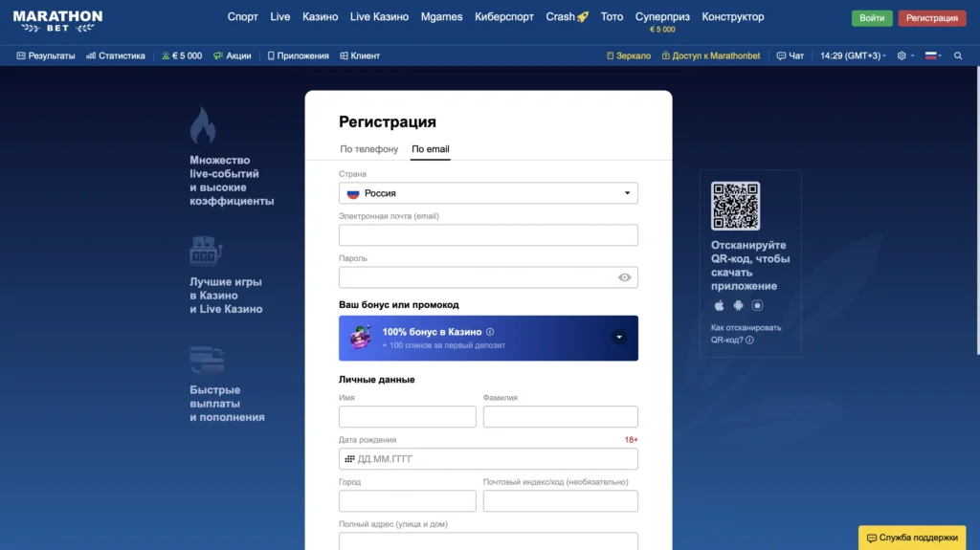Image resolution: width=980 pixels, height=550 pixels.
Task: Click the Apple app store icon
Action: coord(719,306)
